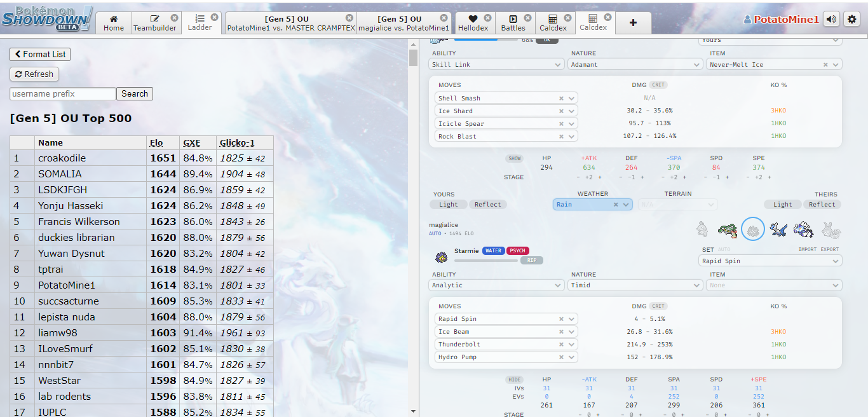The width and height of the screenshot is (868, 417).
Task: Open the Battles tab
Action: pos(513,23)
